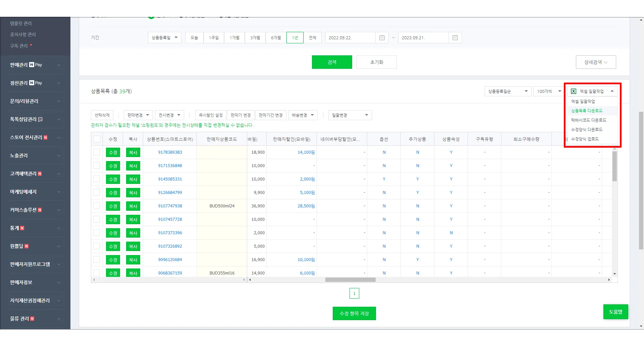Click the 수정 항목 저장 button
The width and height of the screenshot is (644, 346).
(x=354, y=313)
